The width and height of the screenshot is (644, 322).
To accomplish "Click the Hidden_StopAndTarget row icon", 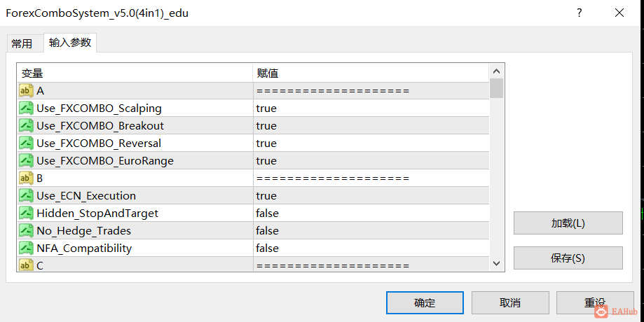I will pos(26,213).
